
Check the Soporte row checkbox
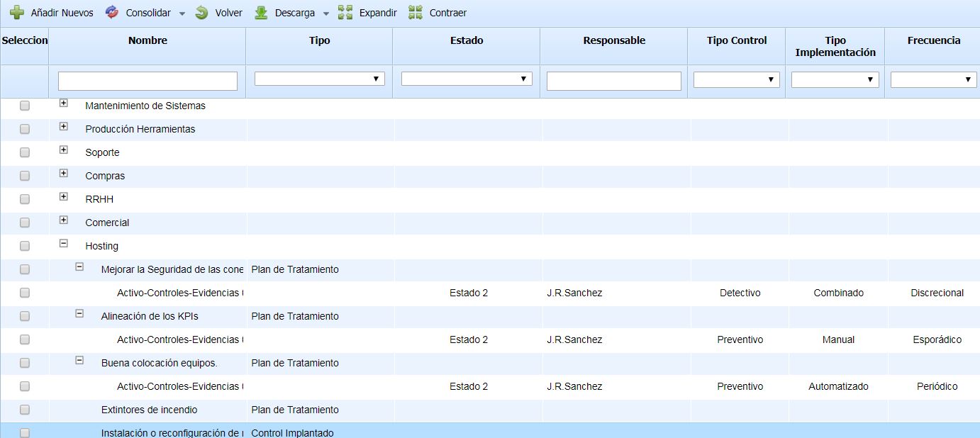[x=25, y=152]
